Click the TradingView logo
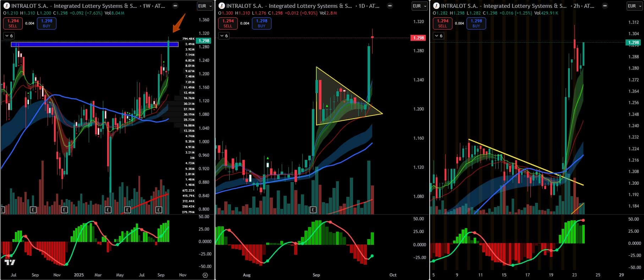 [10, 262]
